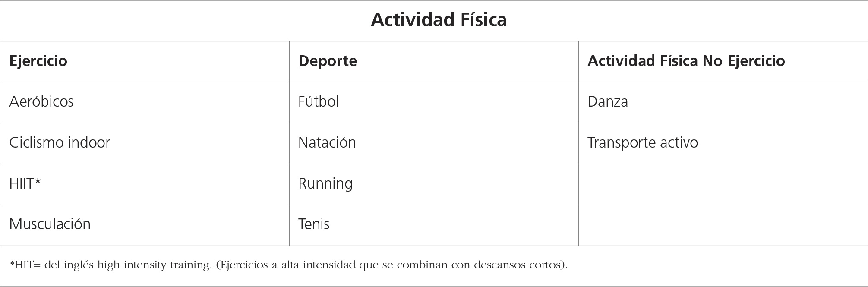Click the Tenis cell

click(314, 224)
